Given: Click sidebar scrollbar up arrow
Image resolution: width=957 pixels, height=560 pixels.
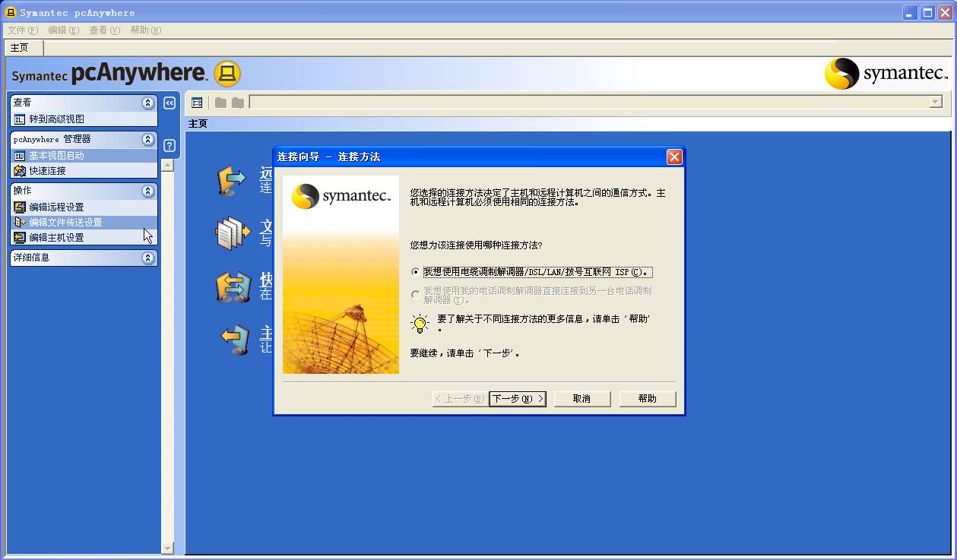Looking at the screenshot, I should point(168,165).
